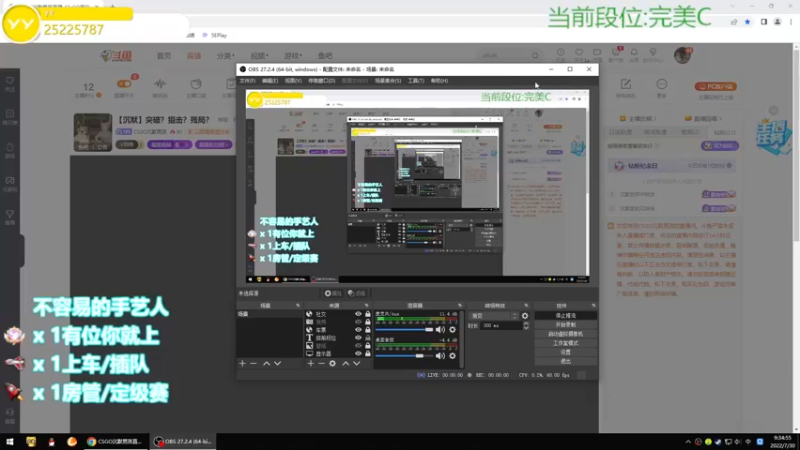
Task: Click the search magnifier icon on Douyu header
Action: click(x=535, y=56)
